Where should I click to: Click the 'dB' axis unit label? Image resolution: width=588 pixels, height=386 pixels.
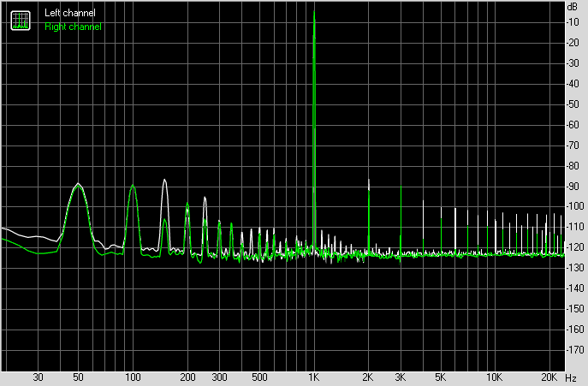[573, 7]
